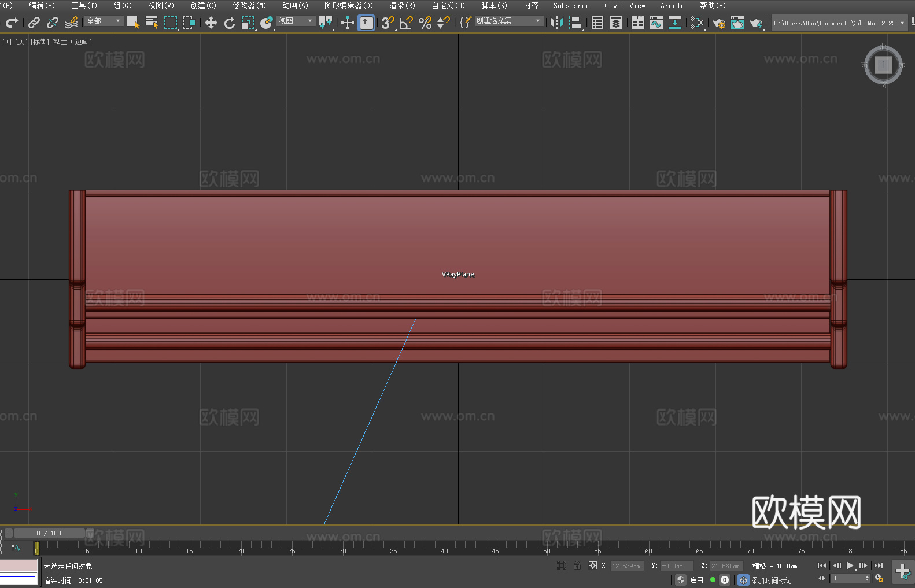This screenshot has width=915, height=588.
Task: Toggle the Selection Lock padlock icon
Action: [x=577, y=565]
